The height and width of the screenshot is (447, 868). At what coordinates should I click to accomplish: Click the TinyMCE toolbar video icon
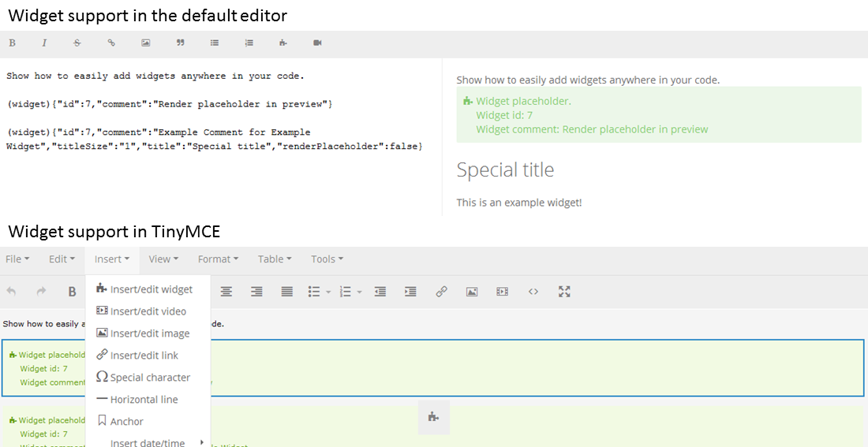point(502,292)
